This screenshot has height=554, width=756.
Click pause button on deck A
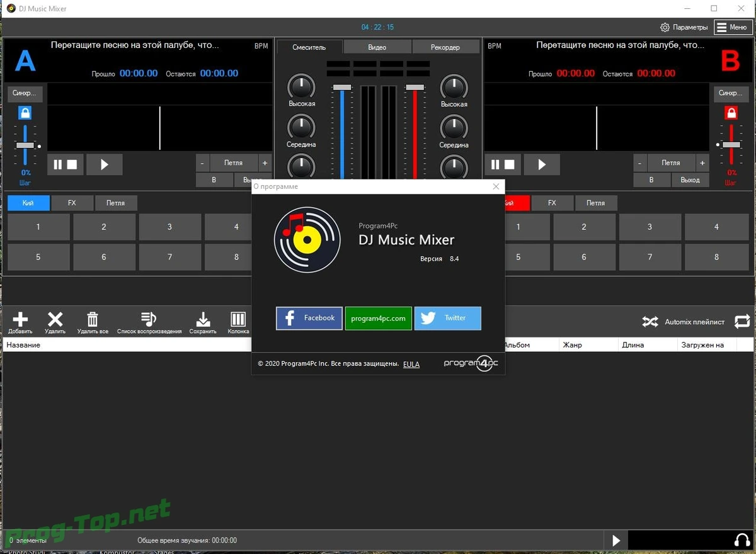pos(58,164)
